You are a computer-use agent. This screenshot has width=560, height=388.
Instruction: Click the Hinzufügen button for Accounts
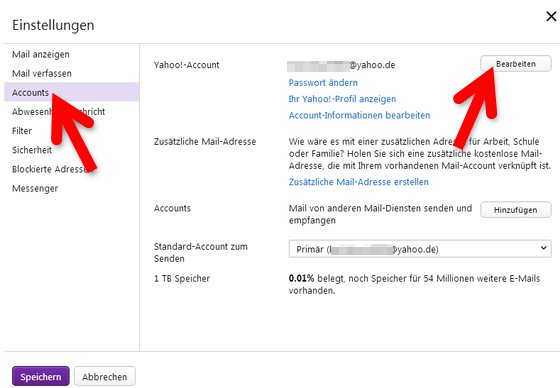pyautogui.click(x=516, y=210)
